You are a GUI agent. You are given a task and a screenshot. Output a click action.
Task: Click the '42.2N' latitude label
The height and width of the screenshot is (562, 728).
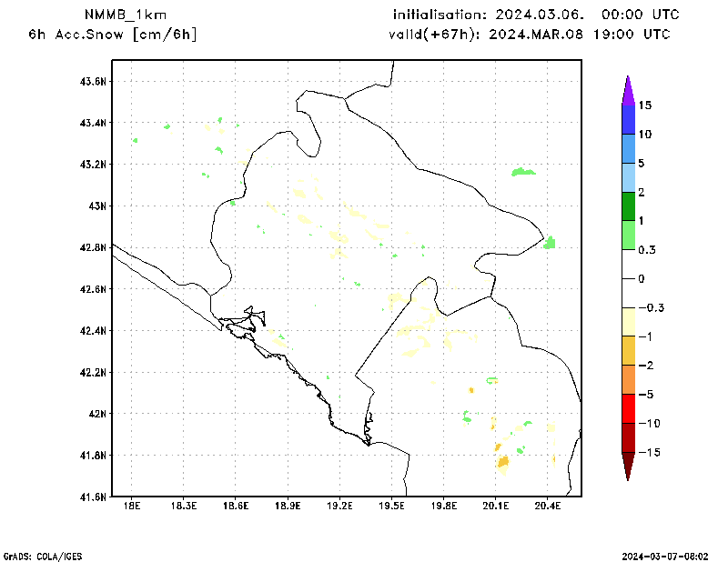tap(93, 373)
